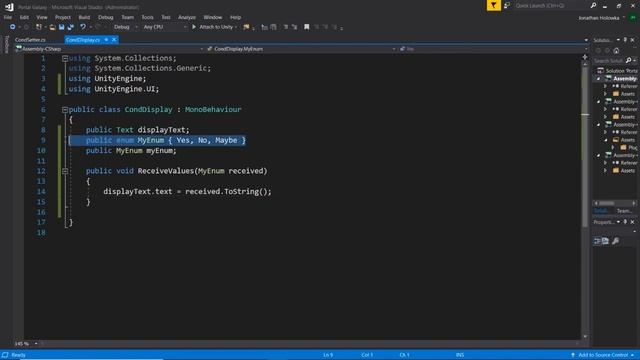This screenshot has width=640, height=360.
Task: Click the Categorized view icon in Properties
Action: click(x=597, y=241)
